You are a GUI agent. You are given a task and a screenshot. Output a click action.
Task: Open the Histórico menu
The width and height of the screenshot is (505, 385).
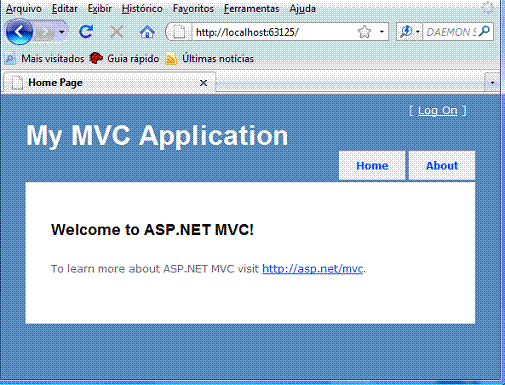(x=142, y=9)
